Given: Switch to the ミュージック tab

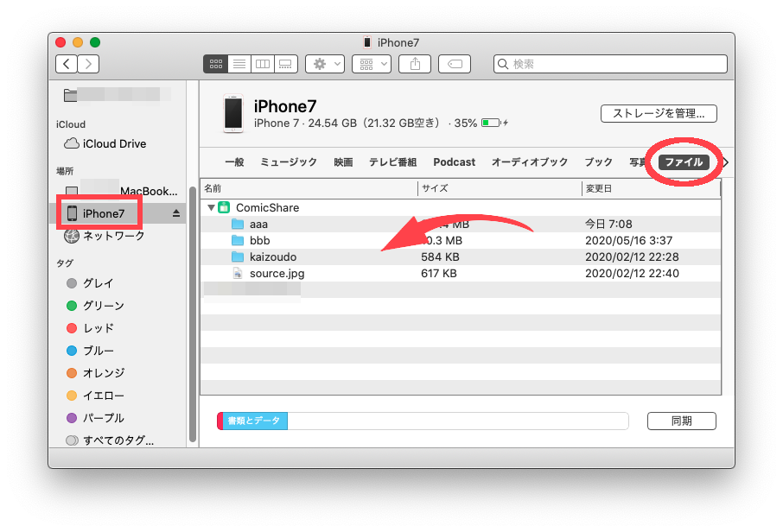Looking at the screenshot, I should (289, 162).
